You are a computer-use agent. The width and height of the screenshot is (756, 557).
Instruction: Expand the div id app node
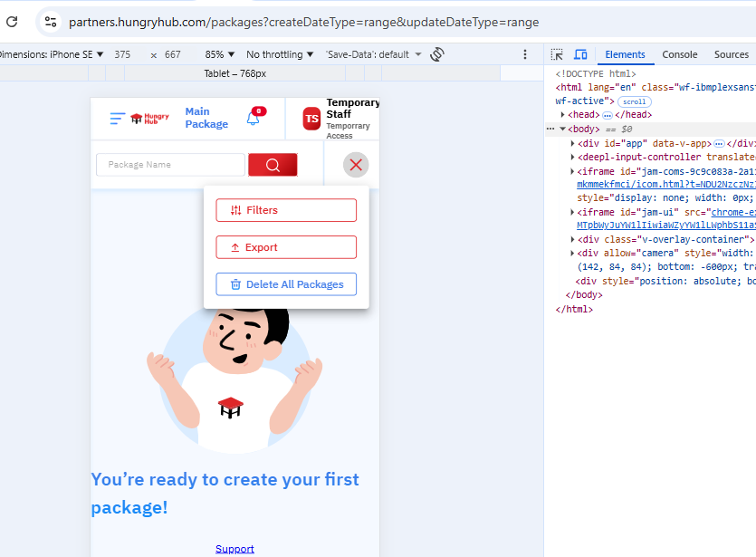573,143
